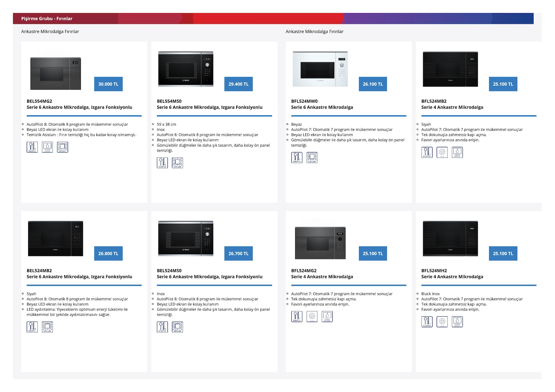555x392 pixels.
Task: Open the BFL524MB2 microwave product image
Action: (450, 69)
